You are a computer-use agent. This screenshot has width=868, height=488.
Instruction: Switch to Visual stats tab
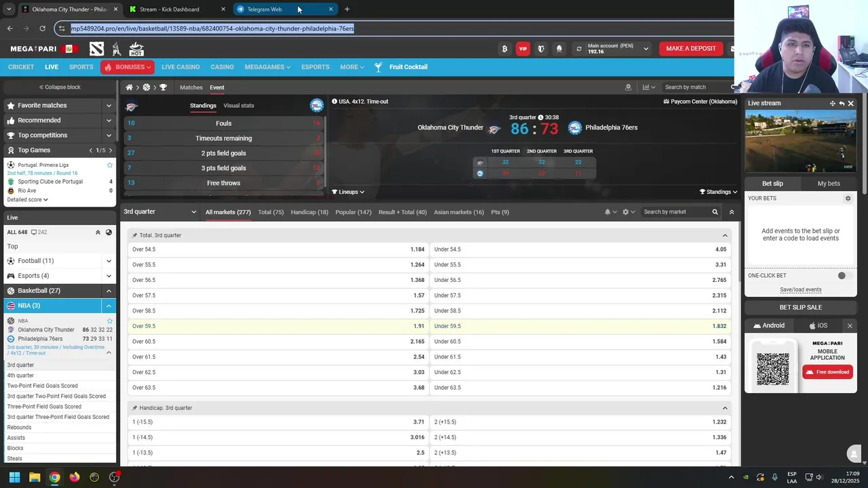[239, 106]
